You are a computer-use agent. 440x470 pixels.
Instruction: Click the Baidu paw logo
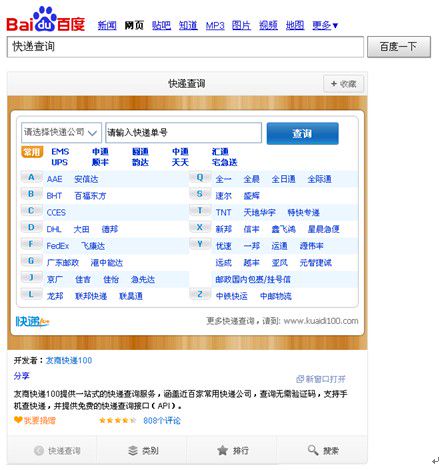point(45,19)
